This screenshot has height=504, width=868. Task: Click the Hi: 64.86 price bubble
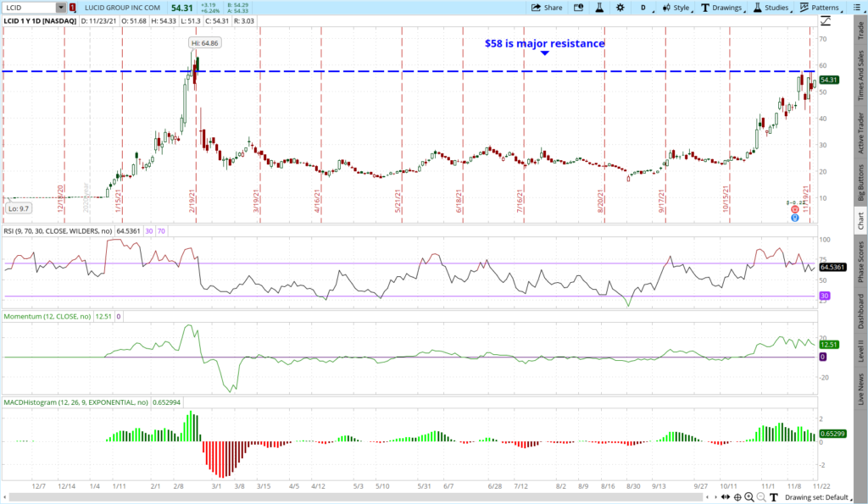pyautogui.click(x=205, y=43)
